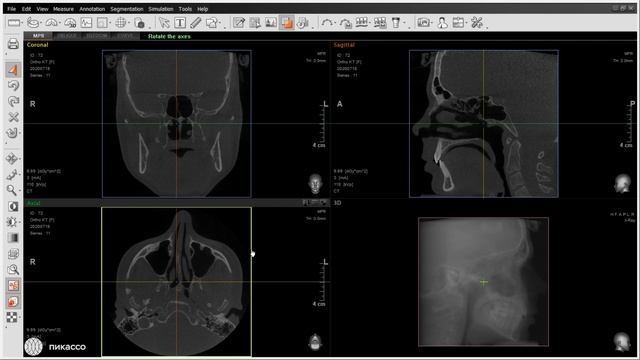
Task: Open the Simulation menu
Action: tap(160, 9)
